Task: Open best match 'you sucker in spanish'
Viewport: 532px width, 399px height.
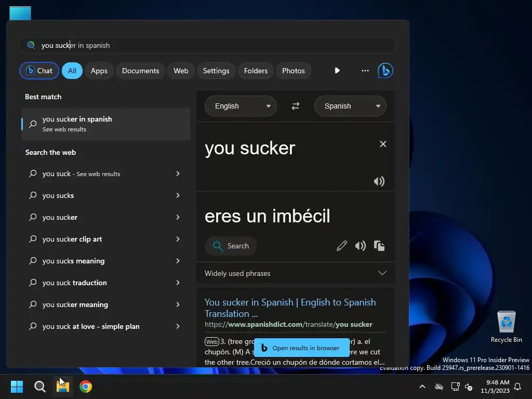Action: 105,124
